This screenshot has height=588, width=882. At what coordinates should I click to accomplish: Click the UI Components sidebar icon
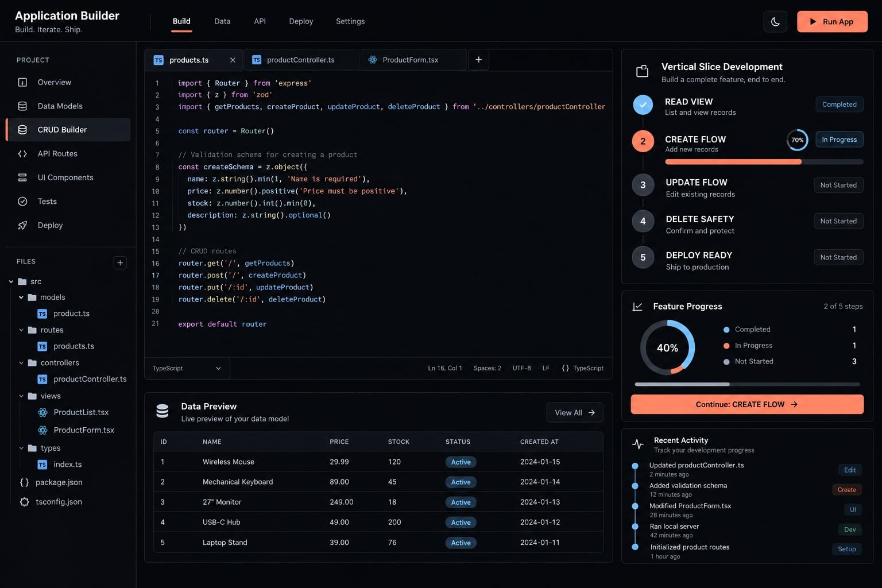point(22,177)
